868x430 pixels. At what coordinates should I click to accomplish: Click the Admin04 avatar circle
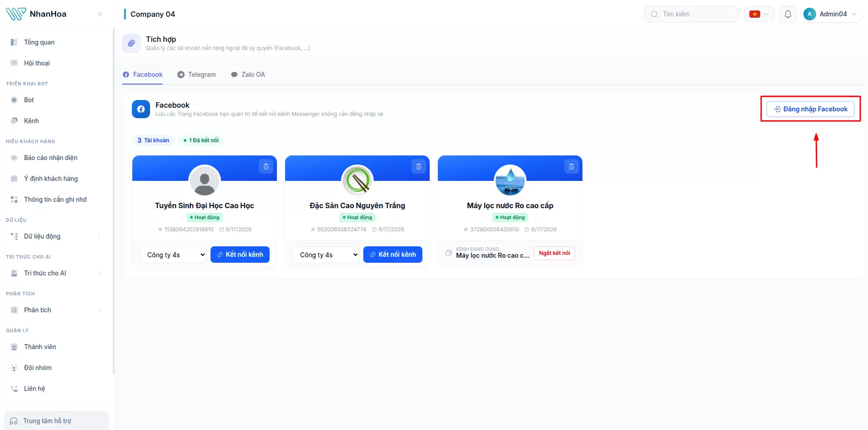(x=809, y=14)
